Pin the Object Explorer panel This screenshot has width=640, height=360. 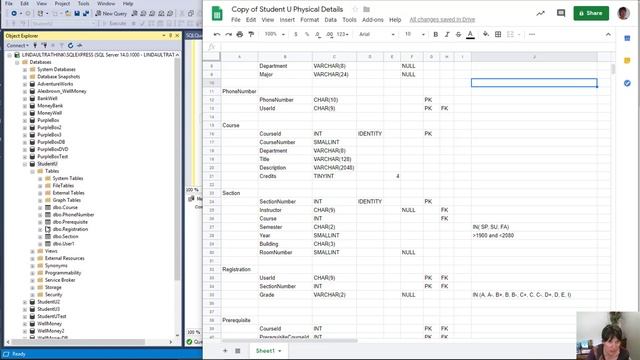pos(171,36)
